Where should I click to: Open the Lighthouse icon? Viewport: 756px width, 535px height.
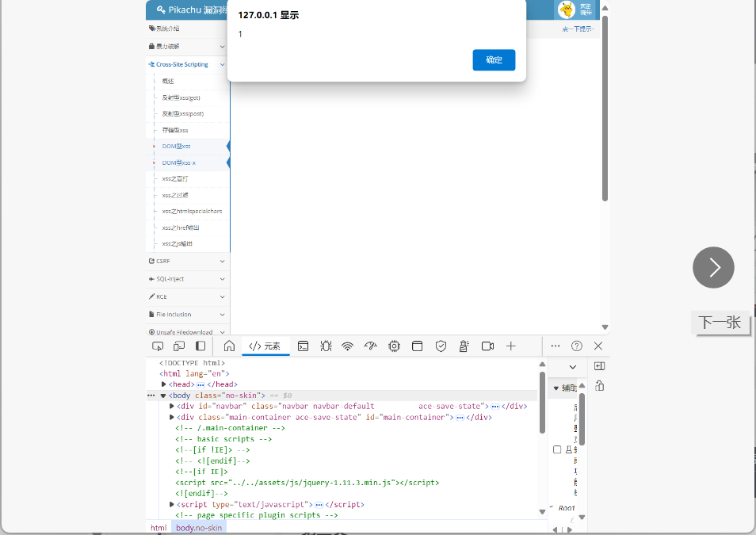(x=464, y=346)
